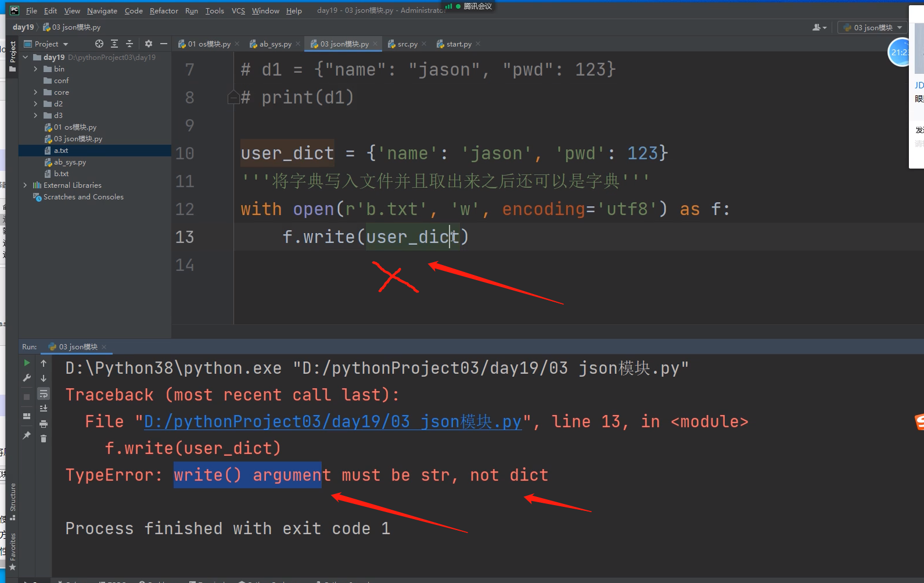The image size is (924, 583).
Task: Open the run configuration selector
Action: 873,27
